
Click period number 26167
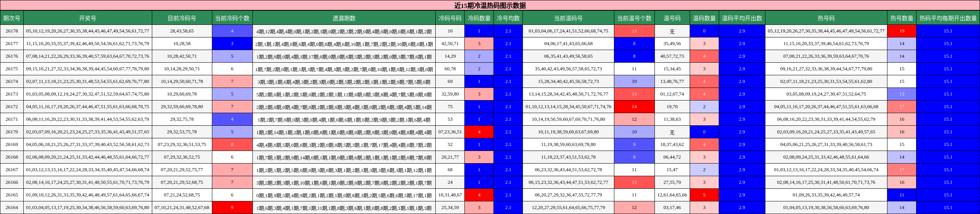pyautogui.click(x=11, y=170)
